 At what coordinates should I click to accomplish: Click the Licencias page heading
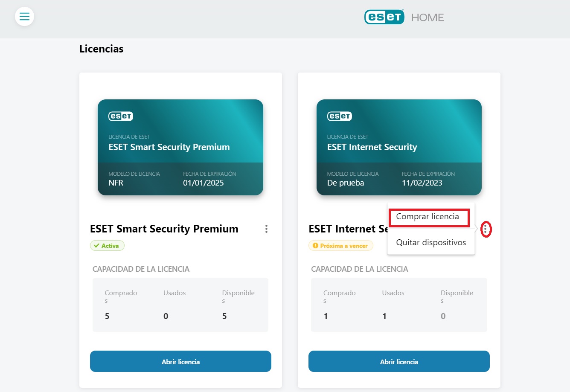101,49
